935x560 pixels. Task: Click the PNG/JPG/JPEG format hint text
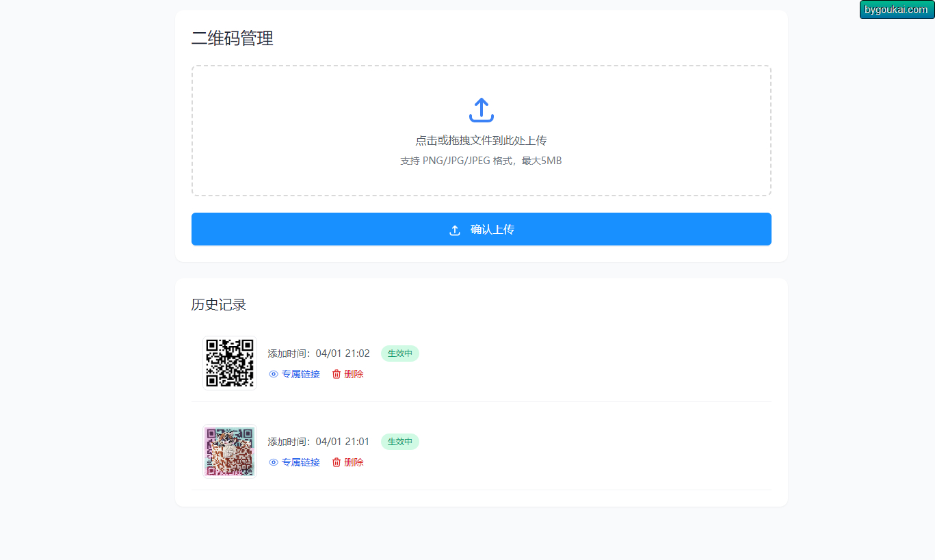coord(481,161)
